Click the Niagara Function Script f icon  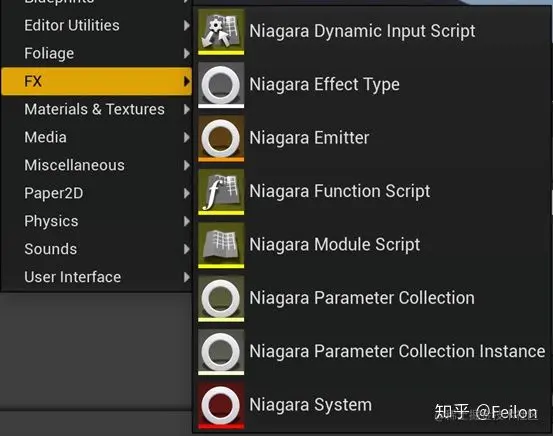tap(221, 192)
